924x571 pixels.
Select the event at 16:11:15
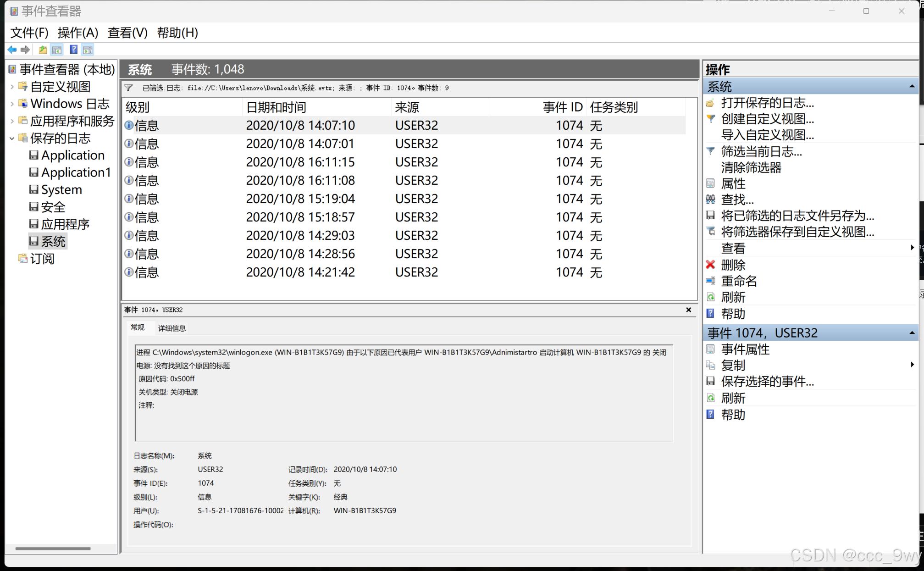tap(300, 162)
